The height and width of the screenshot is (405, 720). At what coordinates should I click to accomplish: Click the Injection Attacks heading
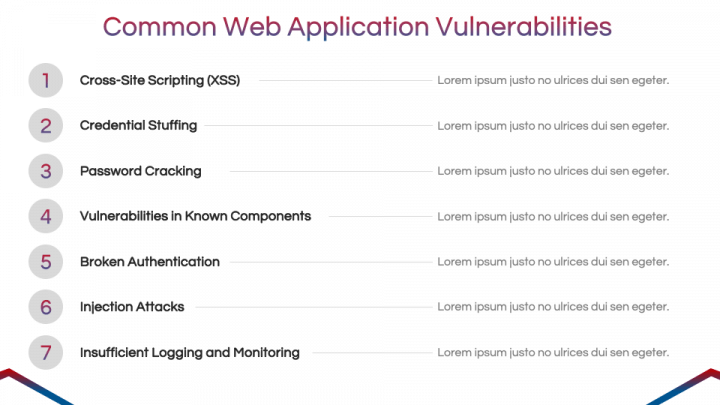coord(132,307)
